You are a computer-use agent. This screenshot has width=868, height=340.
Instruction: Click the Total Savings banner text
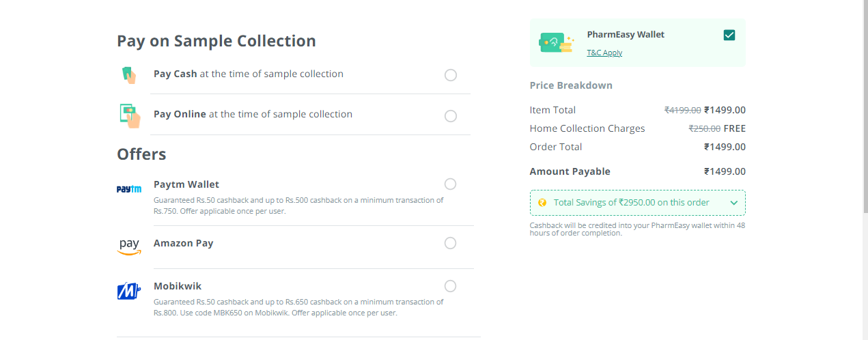pos(631,203)
